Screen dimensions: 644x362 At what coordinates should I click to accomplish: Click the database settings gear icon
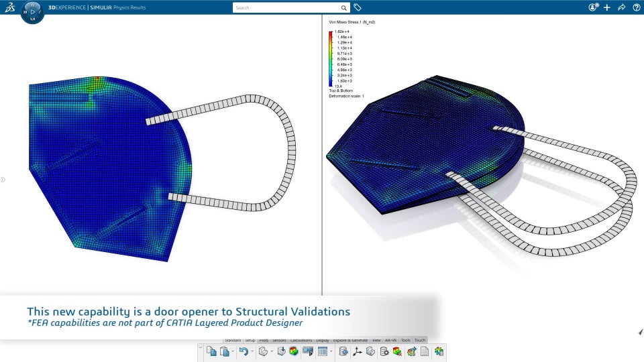pos(384,352)
